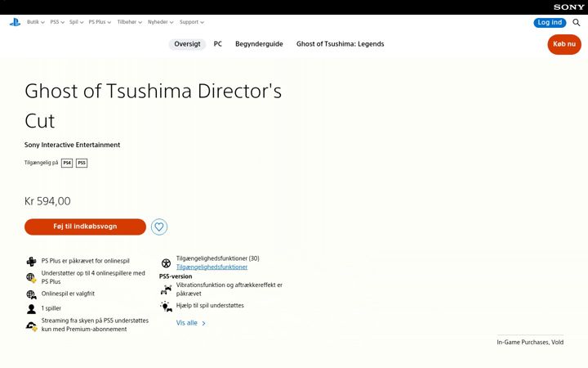Expand the PS Plus menu
The height and width of the screenshot is (368, 588).
tap(100, 22)
